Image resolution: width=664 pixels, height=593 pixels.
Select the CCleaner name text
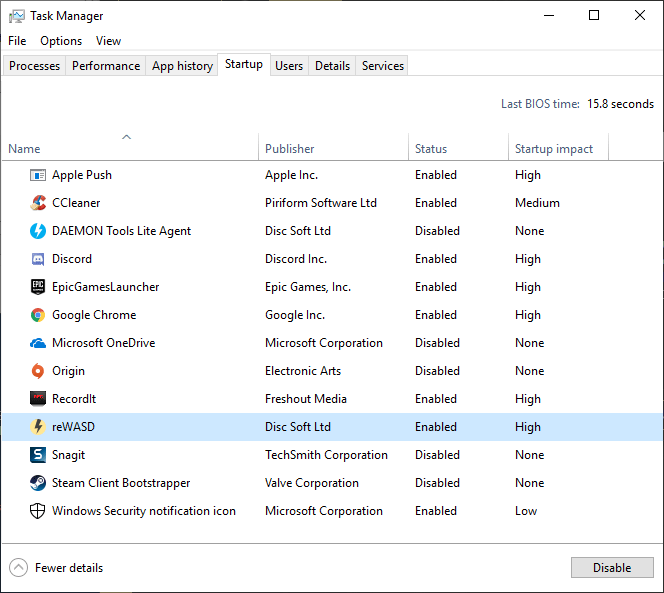click(x=76, y=203)
